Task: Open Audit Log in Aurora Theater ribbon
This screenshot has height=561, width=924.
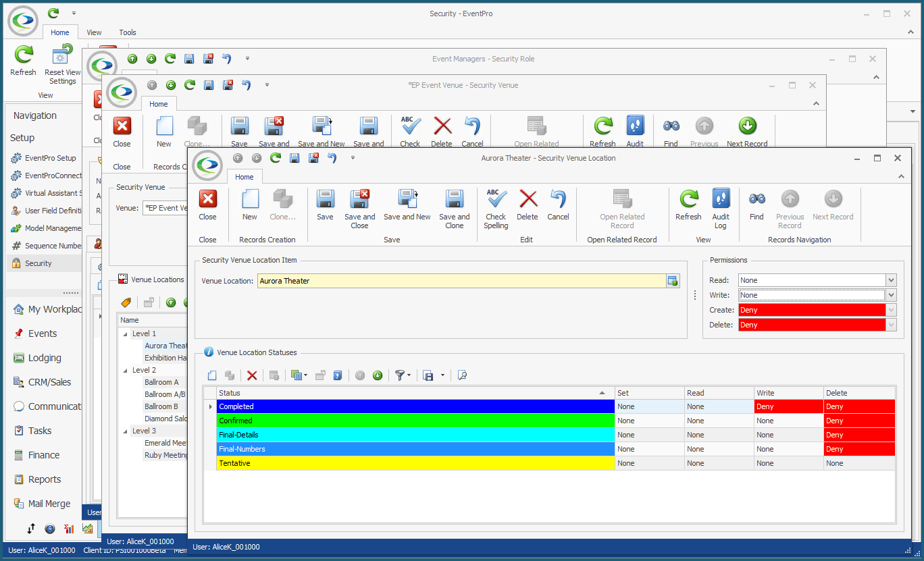Action: pos(721,209)
